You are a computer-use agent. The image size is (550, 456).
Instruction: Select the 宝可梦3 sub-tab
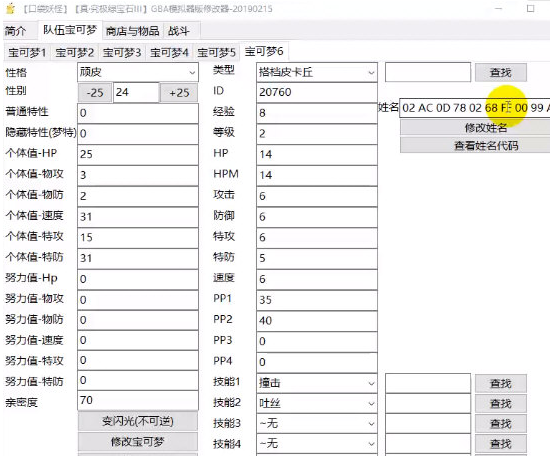pyautogui.click(x=122, y=53)
